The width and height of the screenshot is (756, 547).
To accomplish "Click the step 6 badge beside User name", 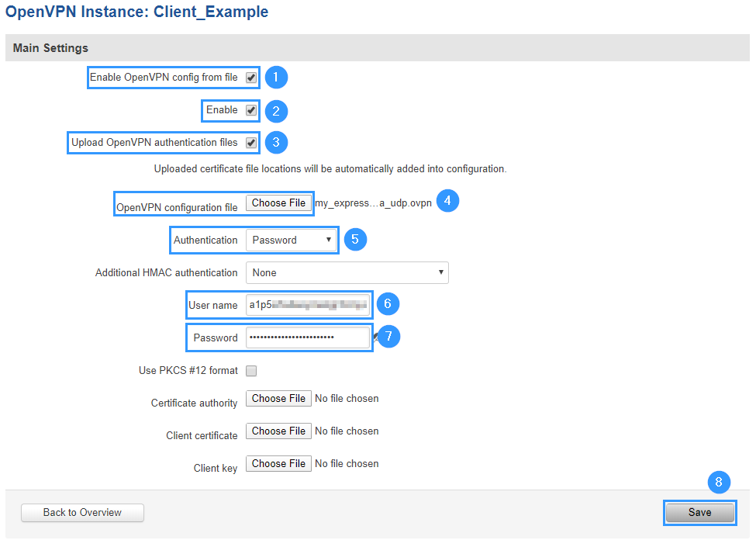I will 388,304.
